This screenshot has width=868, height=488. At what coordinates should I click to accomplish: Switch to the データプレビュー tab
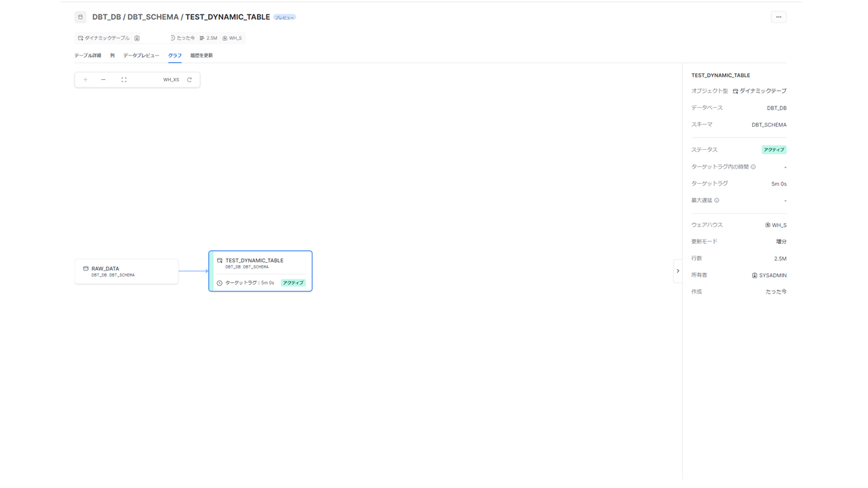[x=141, y=56]
